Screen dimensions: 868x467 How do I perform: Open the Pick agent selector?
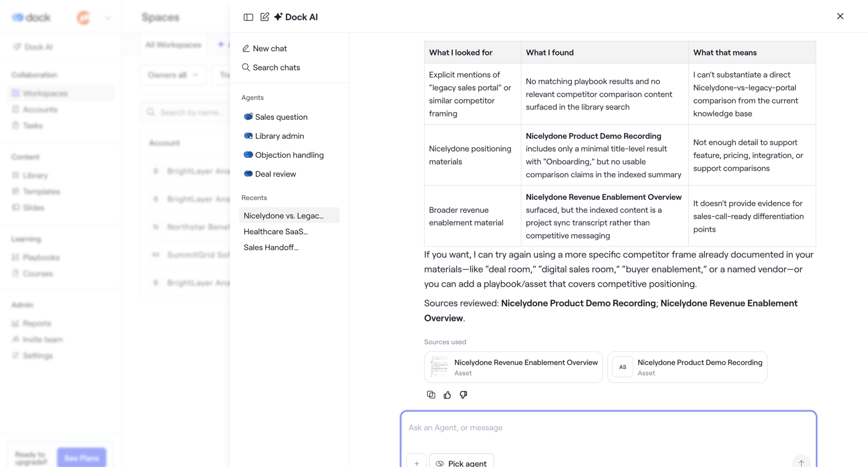[x=462, y=462]
